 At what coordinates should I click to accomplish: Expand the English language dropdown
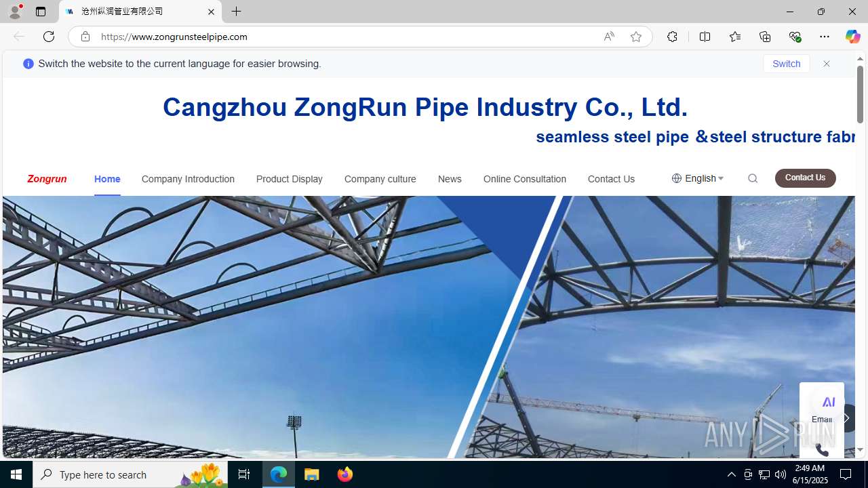tap(697, 178)
